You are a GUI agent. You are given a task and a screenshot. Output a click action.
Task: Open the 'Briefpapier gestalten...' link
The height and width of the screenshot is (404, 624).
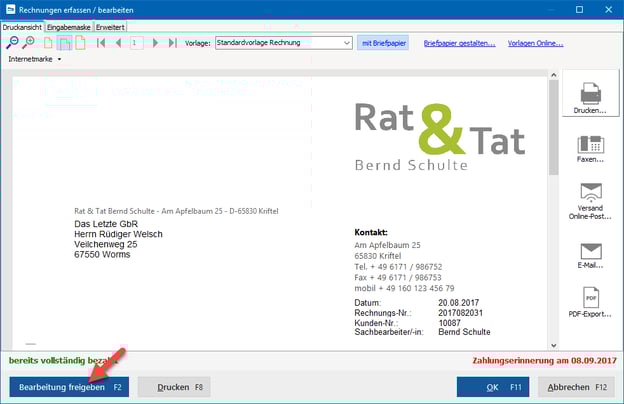[459, 43]
